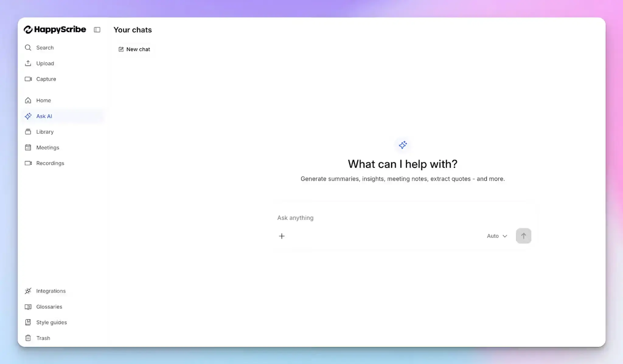Viewport: 623px width, 364px height.
Task: Toggle the sidebar collapse control
Action: (97, 29)
